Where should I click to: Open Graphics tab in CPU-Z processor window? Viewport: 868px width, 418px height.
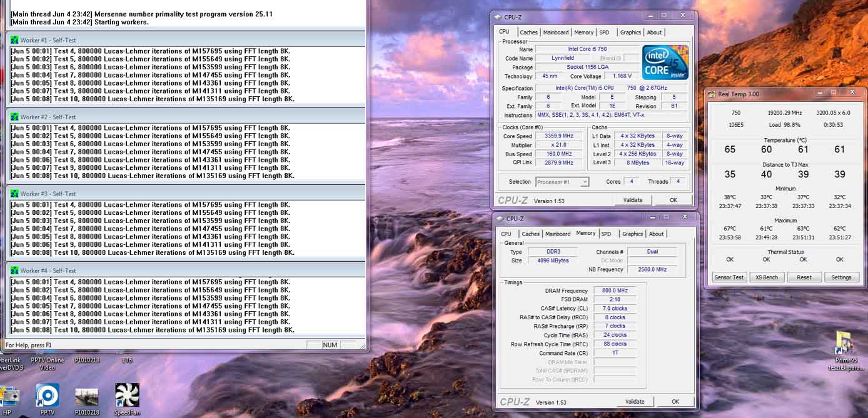tap(630, 32)
